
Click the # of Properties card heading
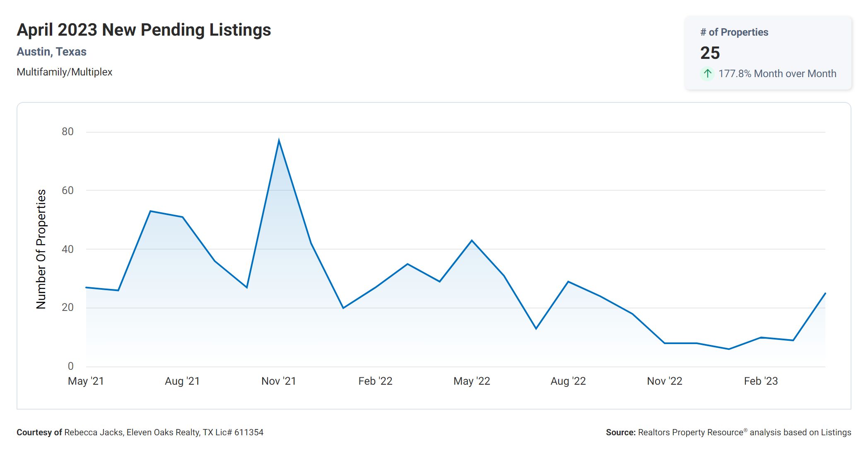coord(734,32)
